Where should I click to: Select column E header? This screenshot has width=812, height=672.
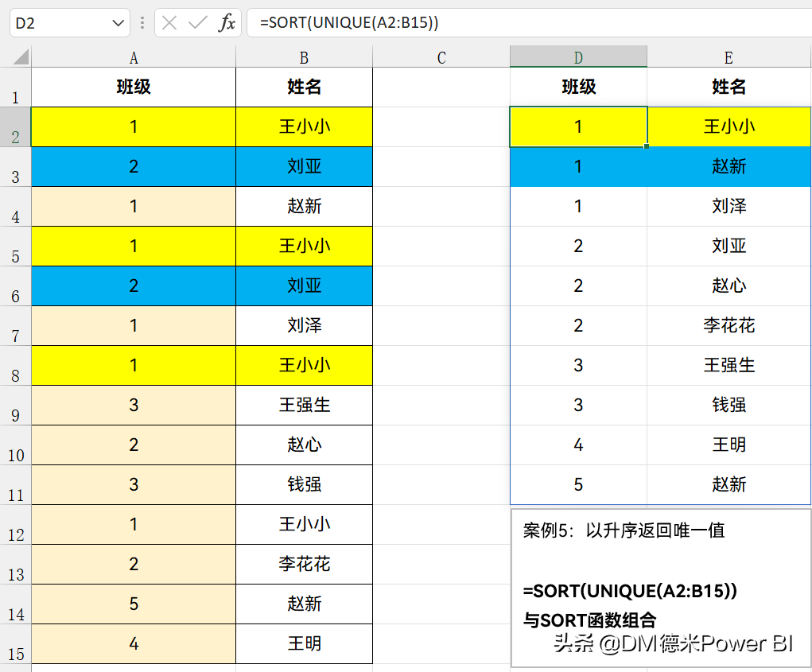click(x=728, y=57)
